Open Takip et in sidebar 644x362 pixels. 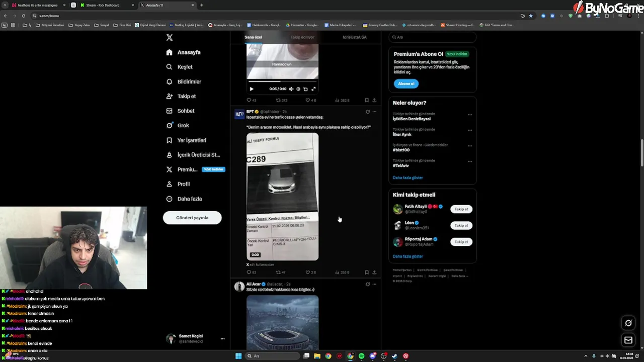pos(181,96)
